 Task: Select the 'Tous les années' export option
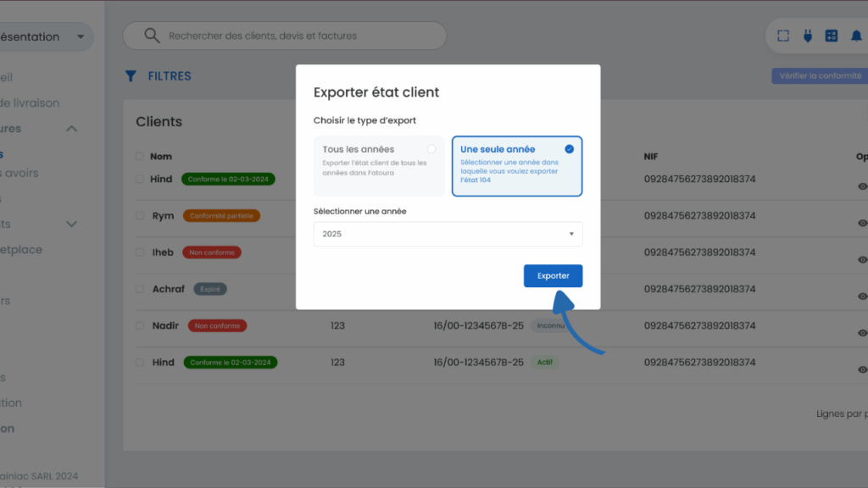[x=379, y=166]
